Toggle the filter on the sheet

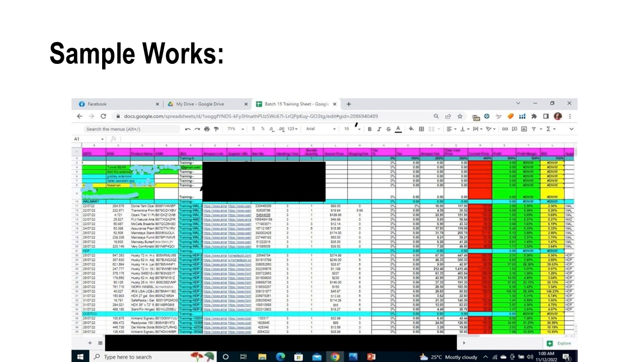pos(534,129)
